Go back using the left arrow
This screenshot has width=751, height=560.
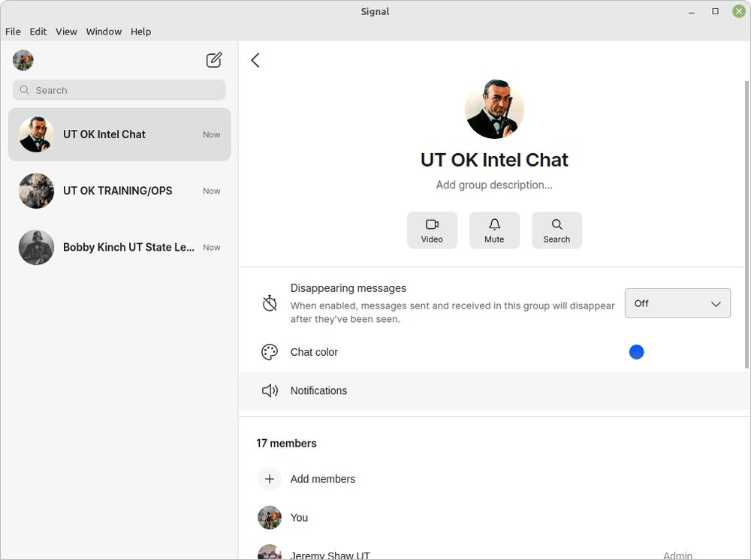click(x=255, y=60)
